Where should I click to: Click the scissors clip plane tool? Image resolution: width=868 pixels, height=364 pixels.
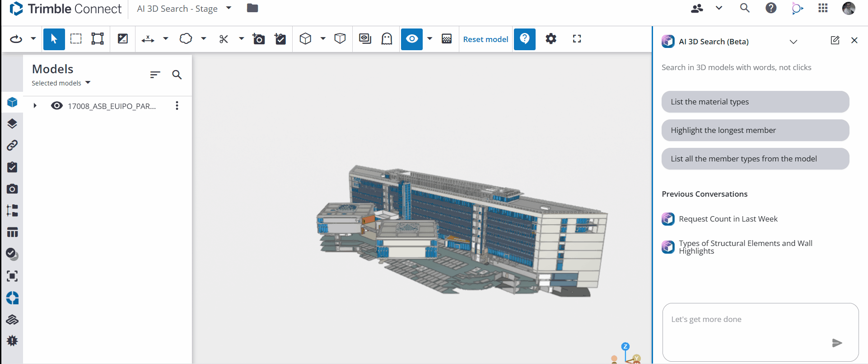click(224, 39)
